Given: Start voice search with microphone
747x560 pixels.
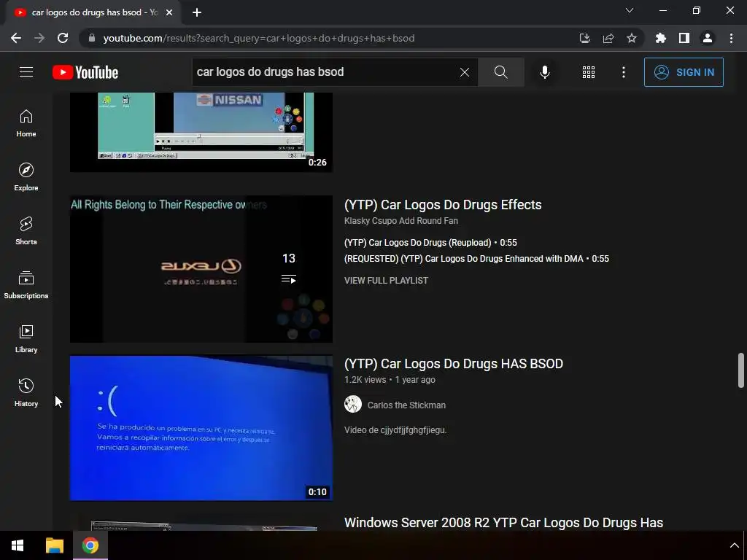Looking at the screenshot, I should pos(544,72).
